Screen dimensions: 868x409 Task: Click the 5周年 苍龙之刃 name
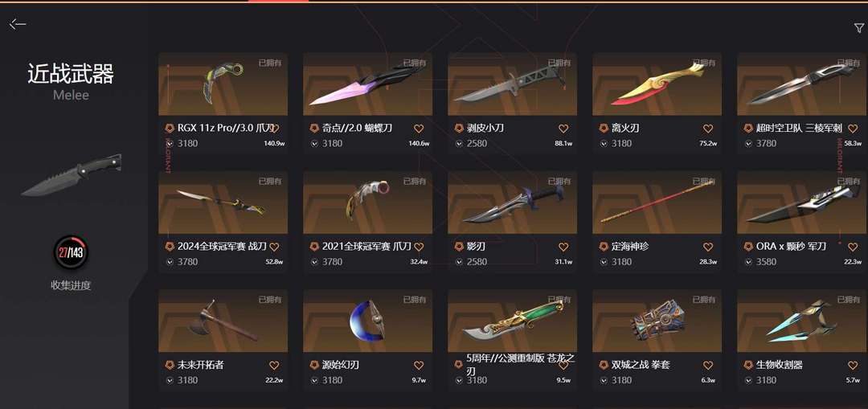tap(520, 365)
